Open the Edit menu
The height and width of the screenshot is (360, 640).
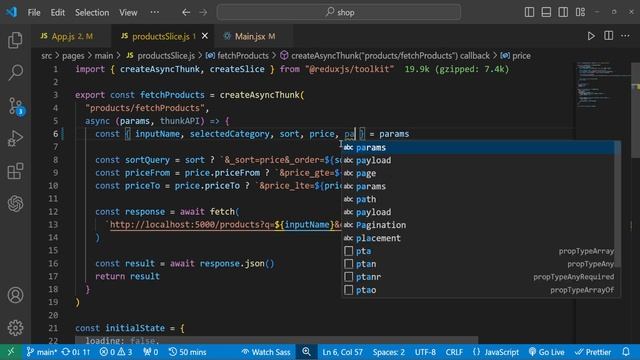(x=58, y=13)
